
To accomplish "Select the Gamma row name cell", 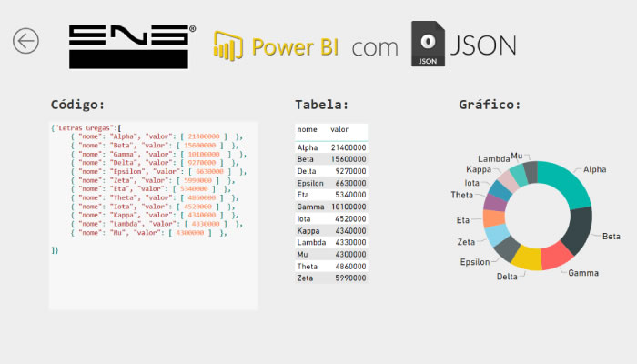I will [x=310, y=207].
